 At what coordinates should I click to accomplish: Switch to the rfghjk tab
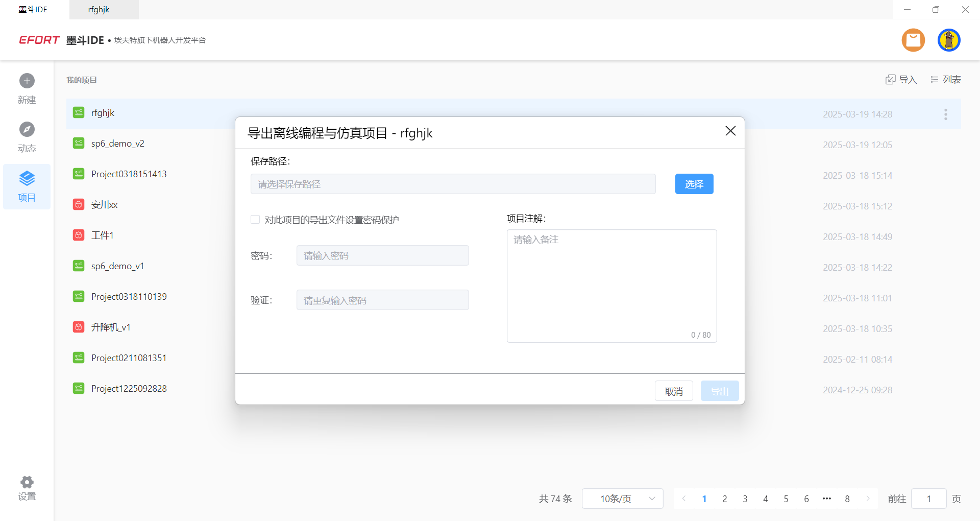tap(99, 10)
